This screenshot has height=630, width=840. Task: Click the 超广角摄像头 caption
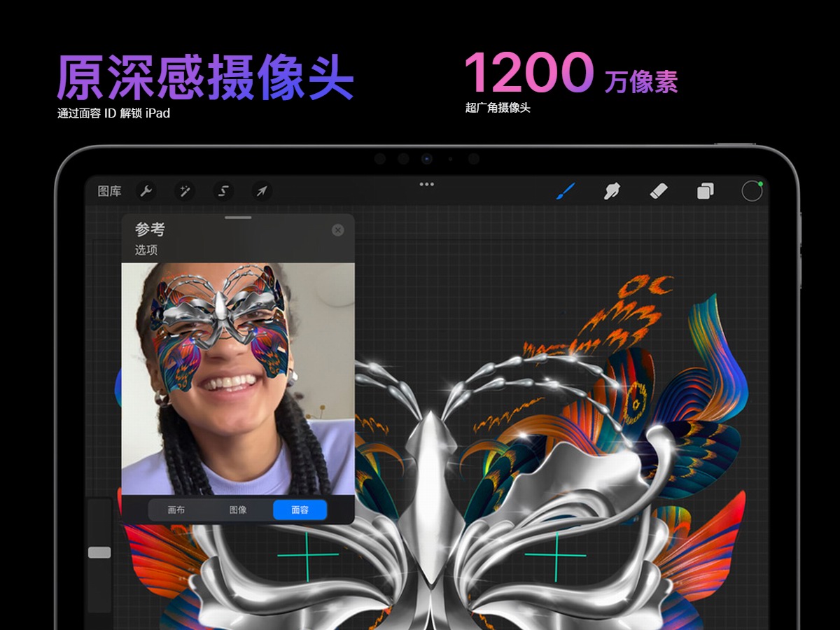(x=498, y=108)
